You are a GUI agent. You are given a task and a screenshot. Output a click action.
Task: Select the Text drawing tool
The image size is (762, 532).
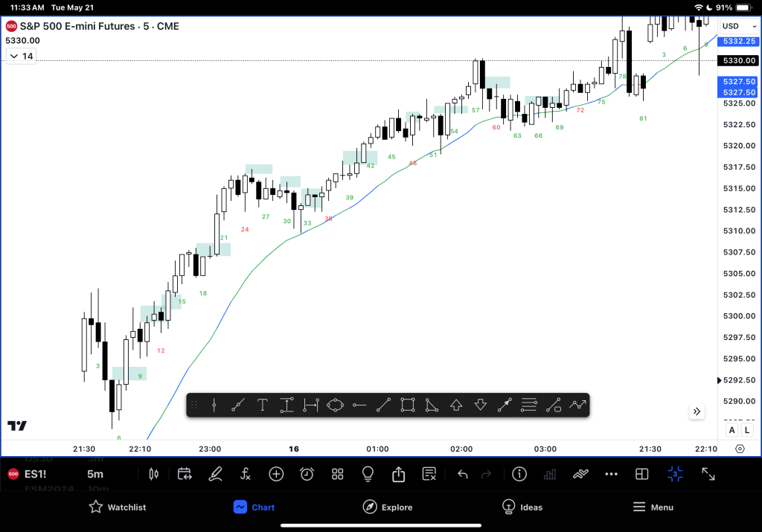pos(263,405)
